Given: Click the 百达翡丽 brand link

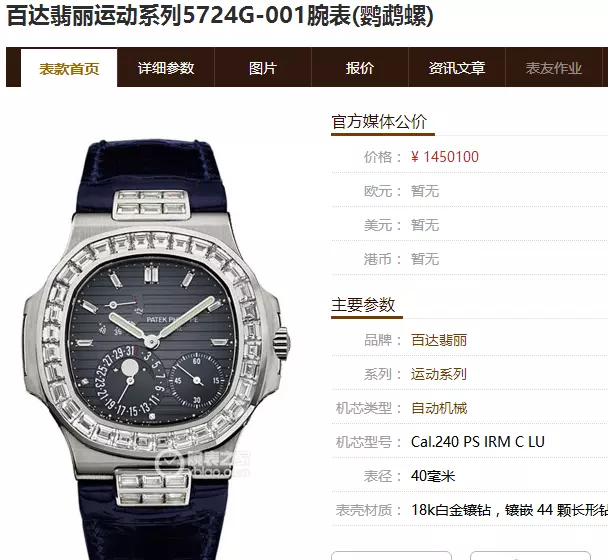Looking at the screenshot, I should tap(439, 340).
